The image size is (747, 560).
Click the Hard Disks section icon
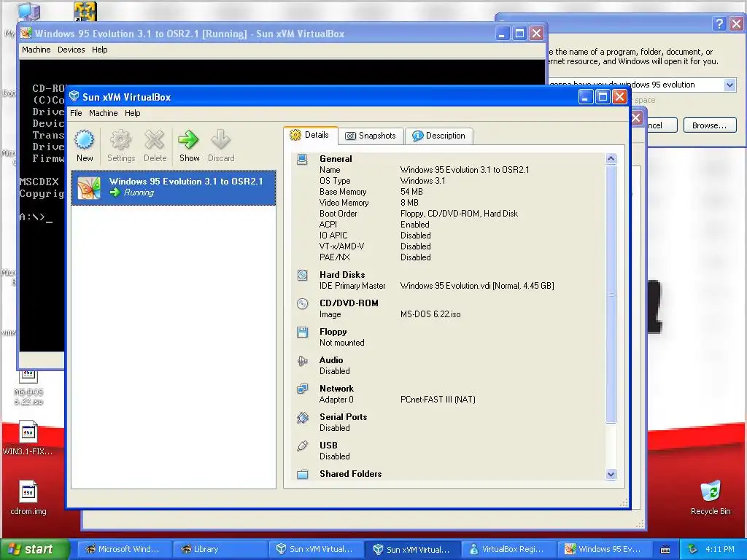[303, 275]
